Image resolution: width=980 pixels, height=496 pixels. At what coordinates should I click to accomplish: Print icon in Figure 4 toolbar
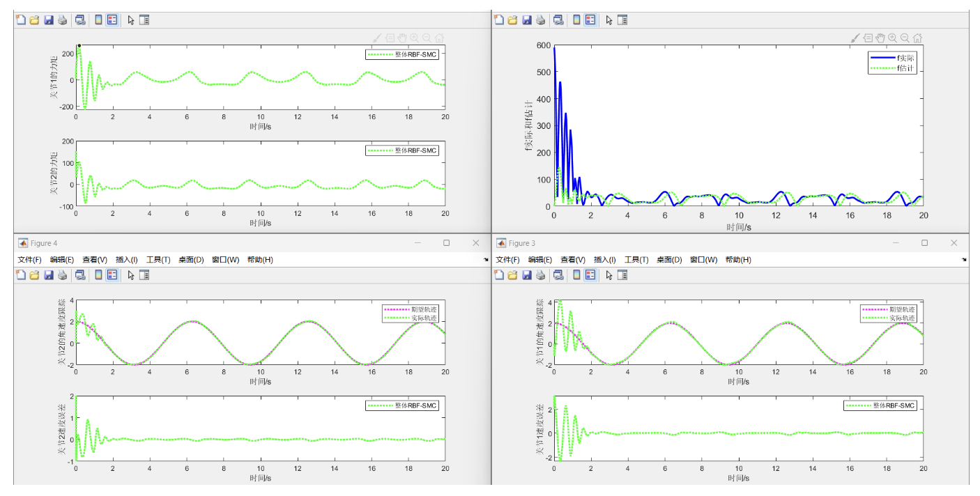click(62, 275)
